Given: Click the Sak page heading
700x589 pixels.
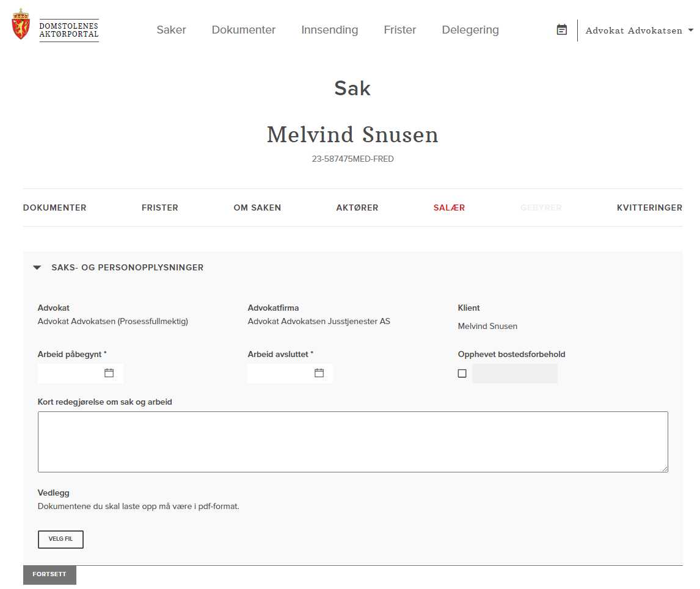Looking at the screenshot, I should click(x=352, y=89).
